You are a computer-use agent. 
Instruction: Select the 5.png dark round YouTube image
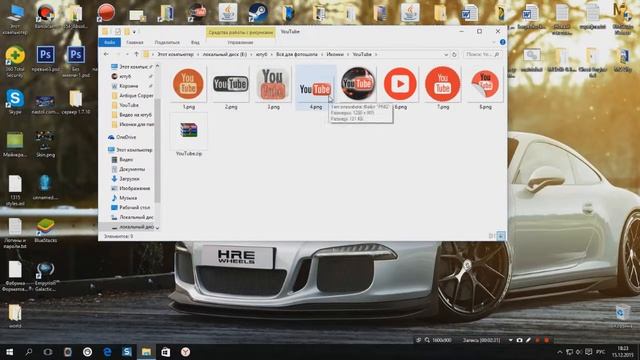358,84
